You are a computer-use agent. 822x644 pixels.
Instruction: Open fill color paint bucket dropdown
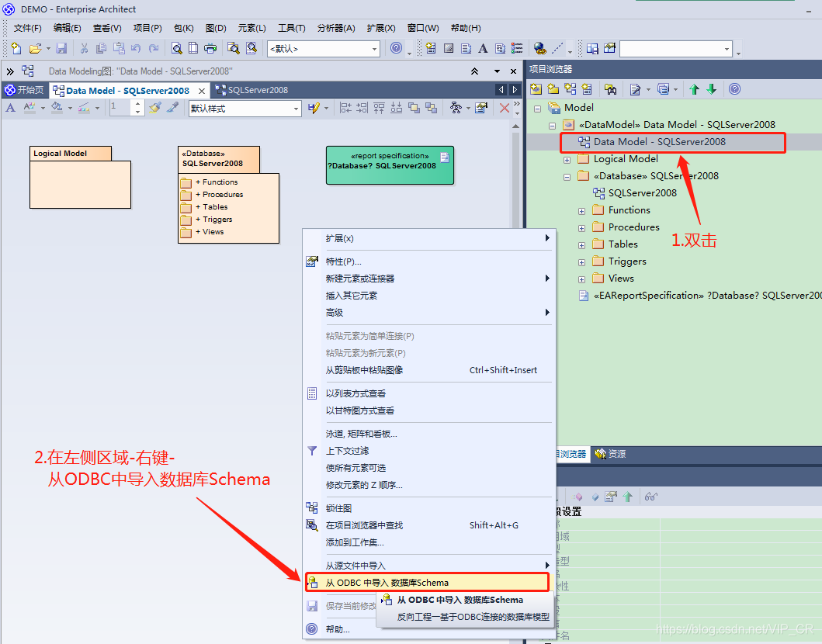coord(70,109)
